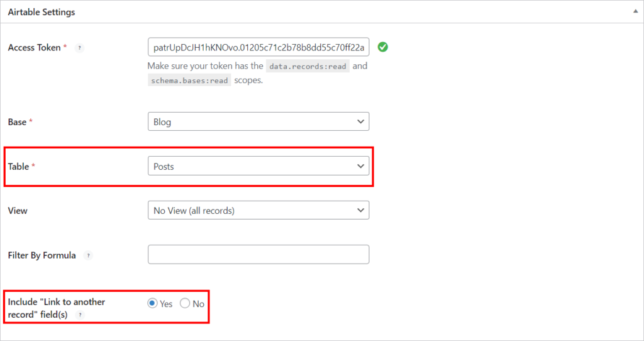Click Include "Link to another record" label
Image resolution: width=644 pixels, height=341 pixels.
[x=56, y=308]
